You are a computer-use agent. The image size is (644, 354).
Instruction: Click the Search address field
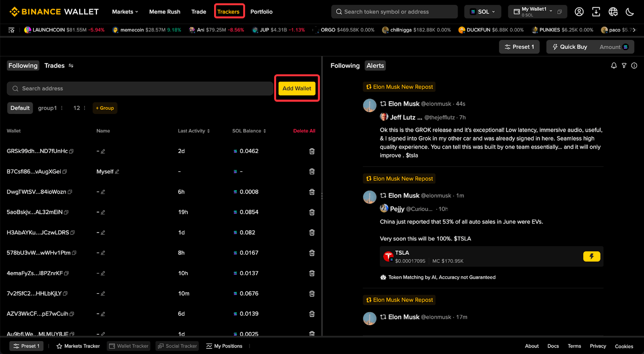(x=140, y=89)
